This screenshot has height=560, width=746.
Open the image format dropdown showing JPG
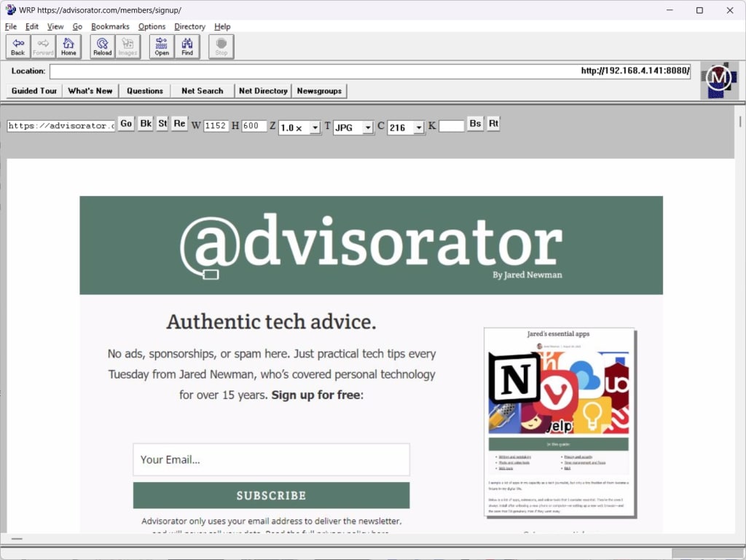point(353,127)
